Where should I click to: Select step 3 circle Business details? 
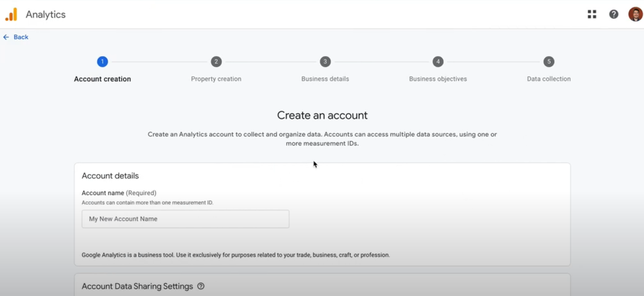[x=325, y=61]
